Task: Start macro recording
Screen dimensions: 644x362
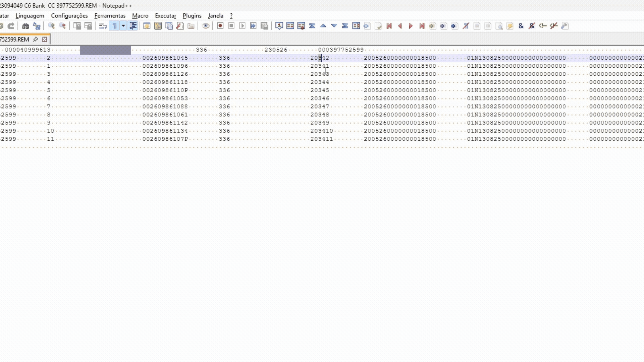Action: click(220, 26)
